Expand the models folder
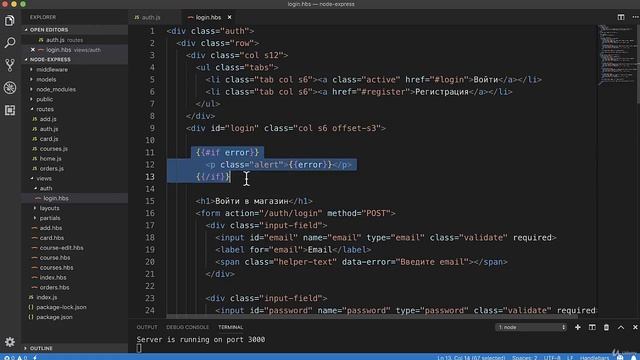Image resolution: width=640 pixels, height=360 pixels. pyautogui.click(x=46, y=80)
